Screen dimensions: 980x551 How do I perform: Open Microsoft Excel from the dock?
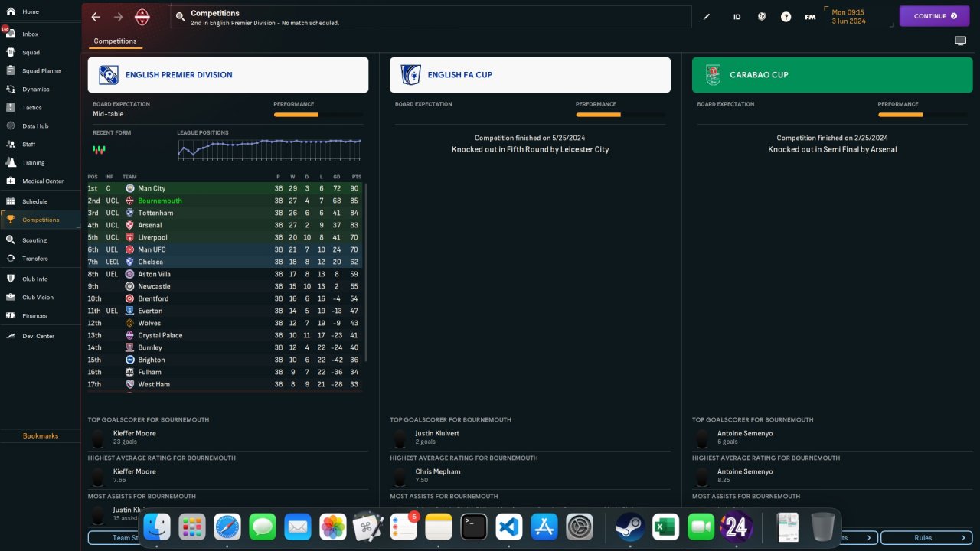666,527
